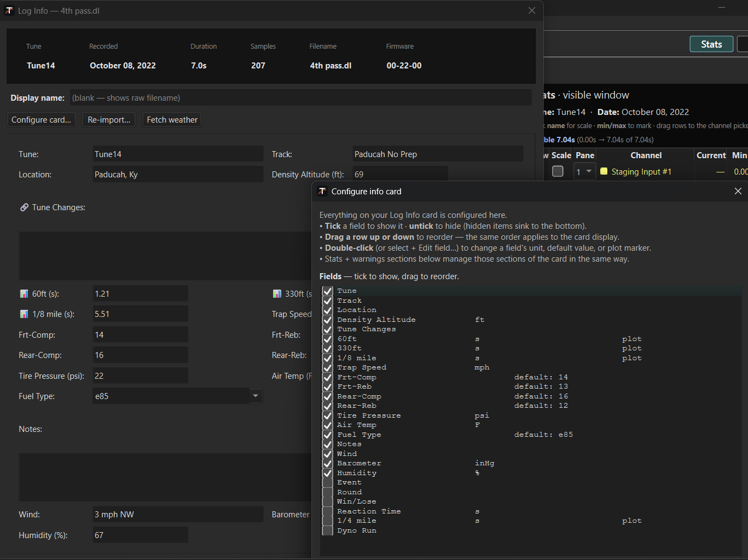
Task: Click the Location field containing Paducah, Ky
Action: pos(178,175)
